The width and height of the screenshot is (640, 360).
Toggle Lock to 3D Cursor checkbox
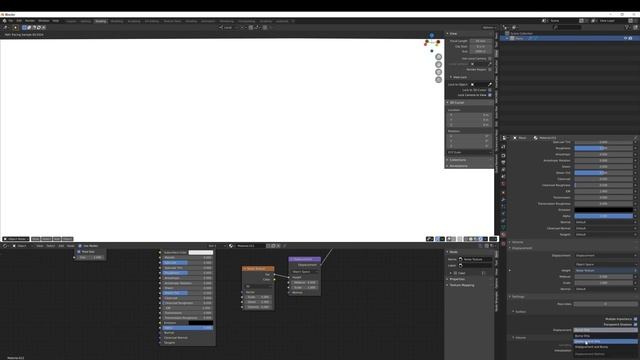pos(490,90)
